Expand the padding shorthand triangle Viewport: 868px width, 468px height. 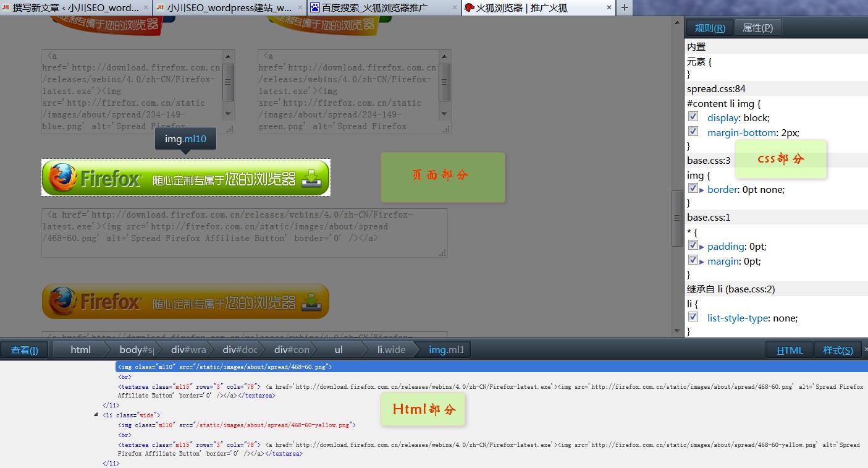click(702, 247)
